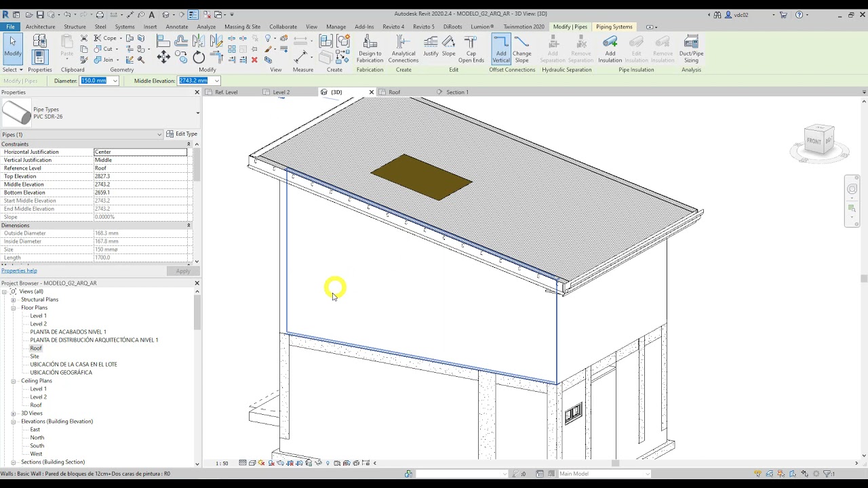Click Add Insulation
This screenshot has height=488, width=868.
(x=610, y=49)
